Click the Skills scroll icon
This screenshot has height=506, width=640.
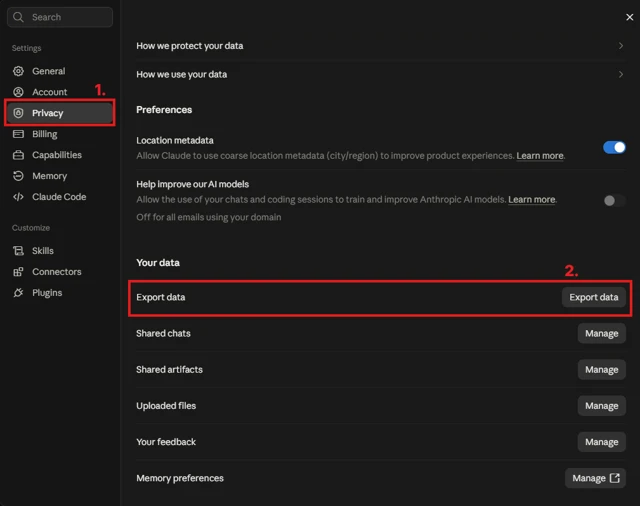point(18,251)
